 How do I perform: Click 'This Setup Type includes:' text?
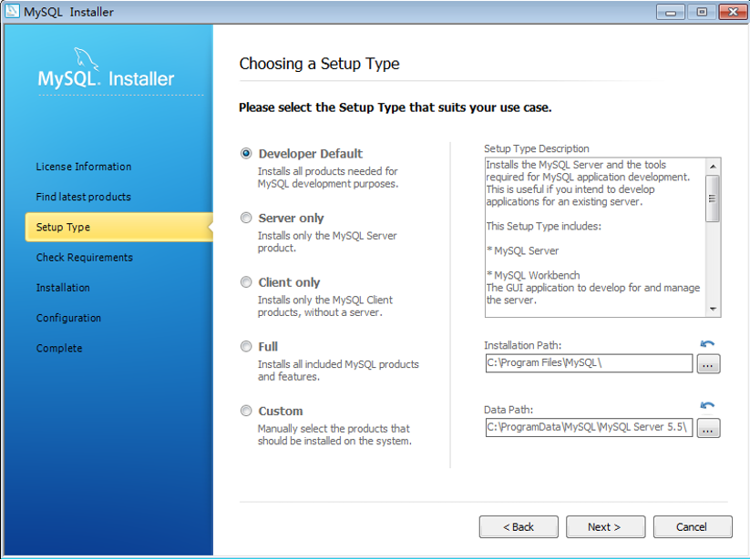[544, 226]
